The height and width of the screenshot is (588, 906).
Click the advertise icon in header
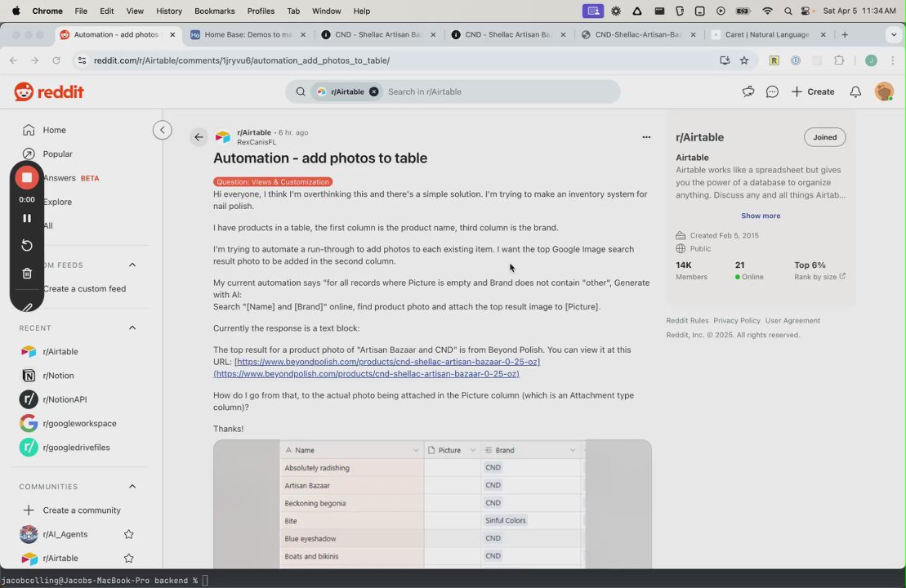point(748,91)
